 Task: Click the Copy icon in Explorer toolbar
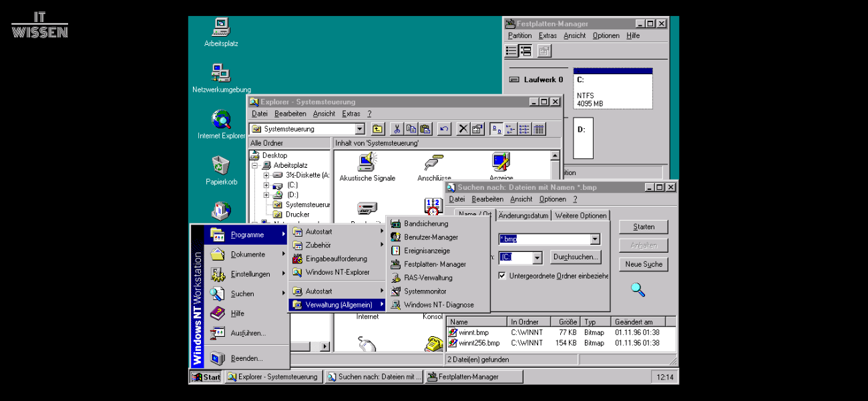pos(411,129)
